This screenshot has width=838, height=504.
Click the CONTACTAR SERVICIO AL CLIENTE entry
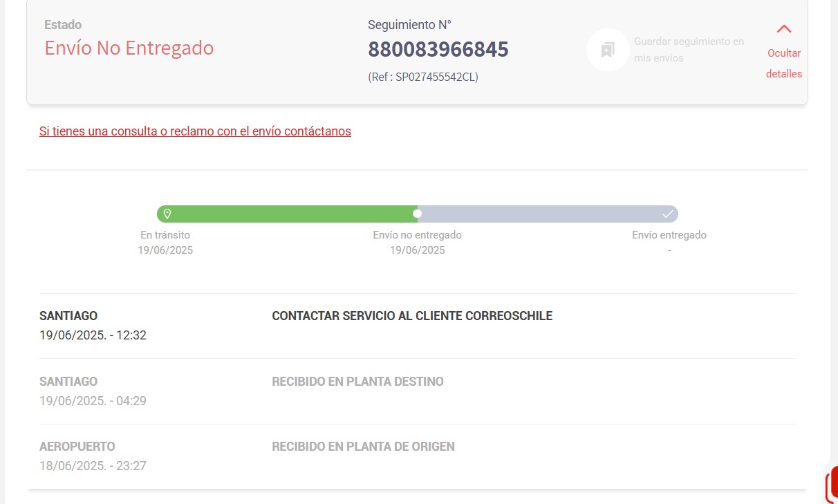(x=412, y=315)
